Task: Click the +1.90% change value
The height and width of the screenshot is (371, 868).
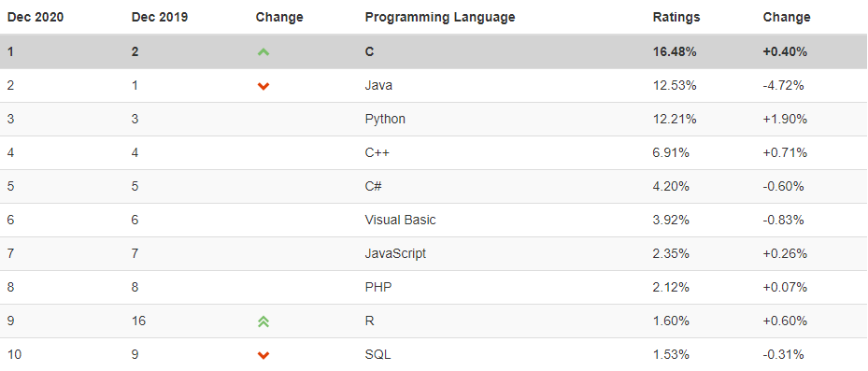Action: pos(785,119)
